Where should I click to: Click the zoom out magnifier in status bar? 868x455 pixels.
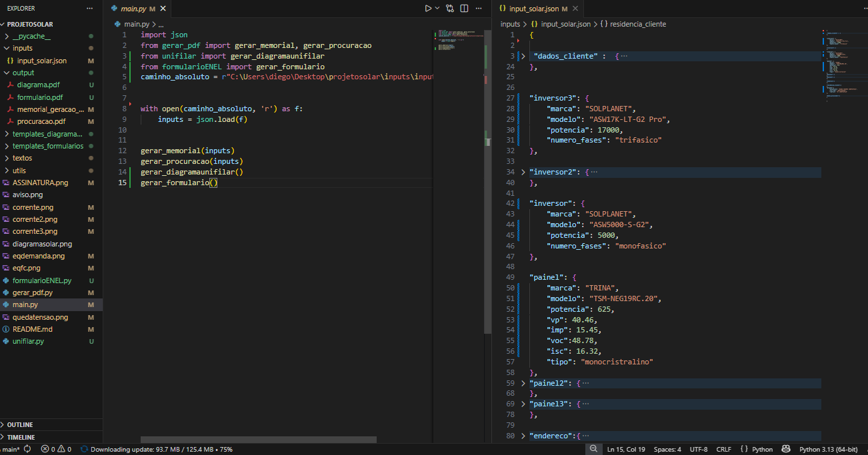point(593,449)
